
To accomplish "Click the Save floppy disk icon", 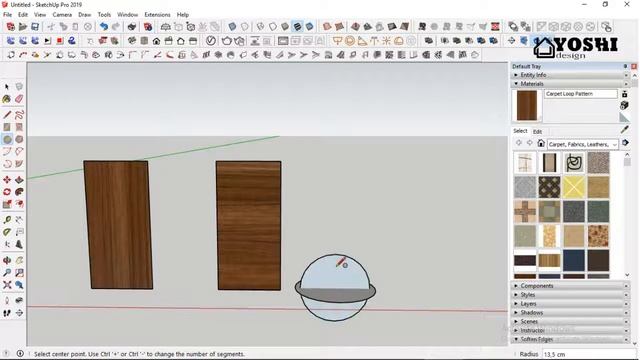I will 35,27.
